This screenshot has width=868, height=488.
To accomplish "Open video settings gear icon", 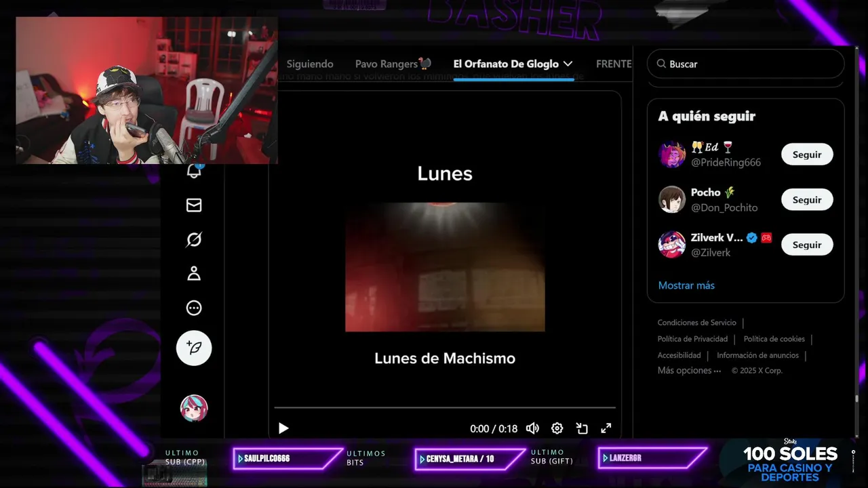I will click(557, 428).
